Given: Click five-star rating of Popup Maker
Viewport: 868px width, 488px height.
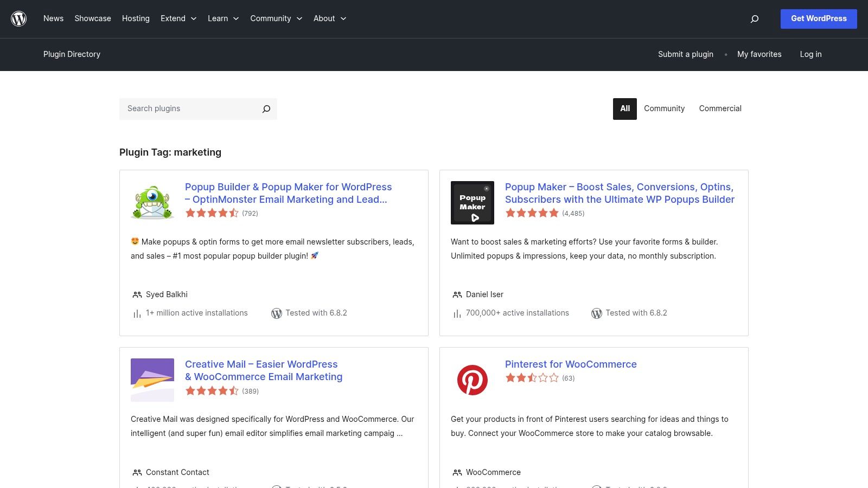Looking at the screenshot, I should pos(532,213).
